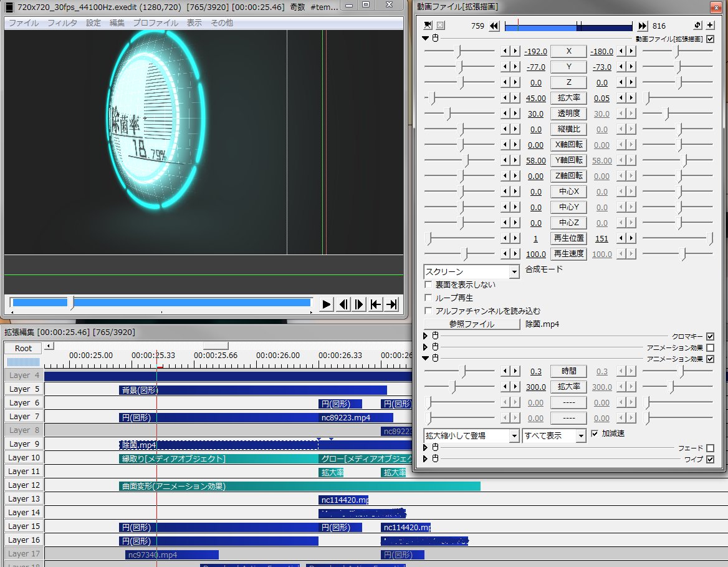Open the プロファイル menu
The image size is (728, 567).
156,23
